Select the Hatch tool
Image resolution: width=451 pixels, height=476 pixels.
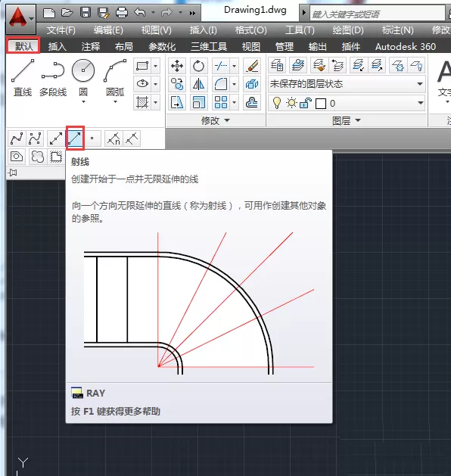pos(142,102)
